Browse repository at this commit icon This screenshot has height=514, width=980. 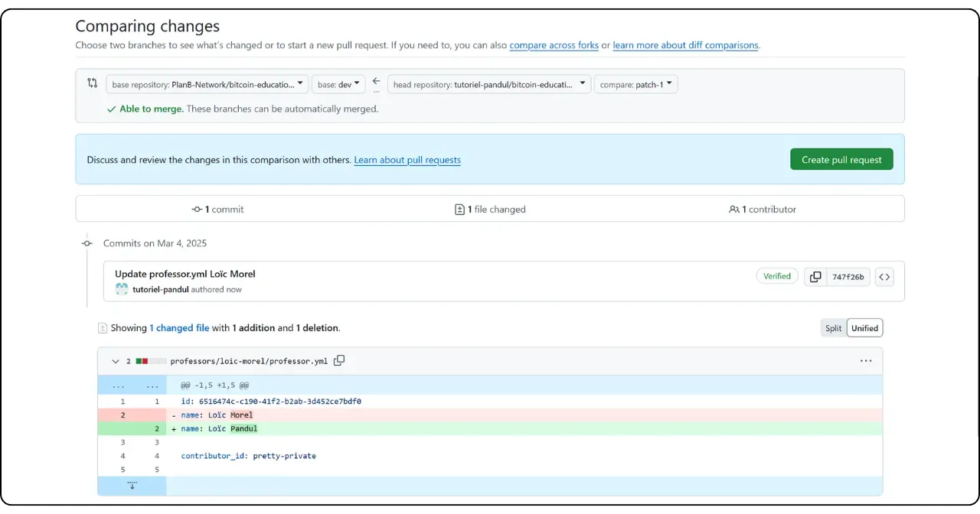[884, 277]
